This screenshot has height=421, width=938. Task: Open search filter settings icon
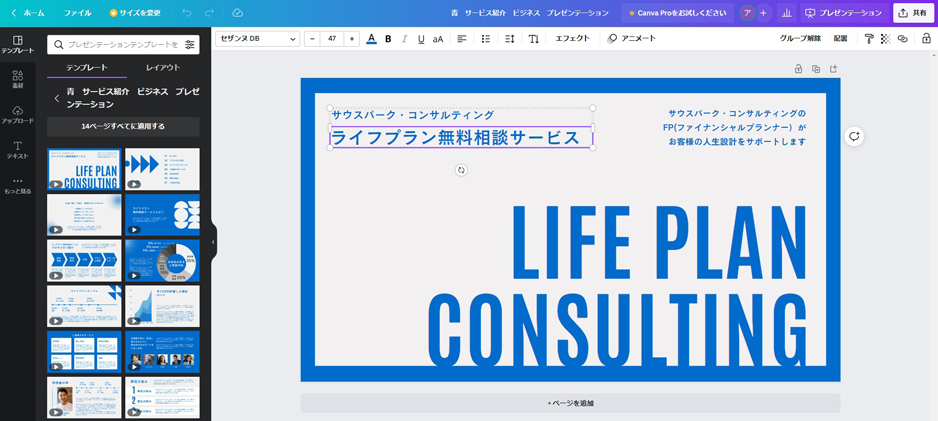coord(190,44)
